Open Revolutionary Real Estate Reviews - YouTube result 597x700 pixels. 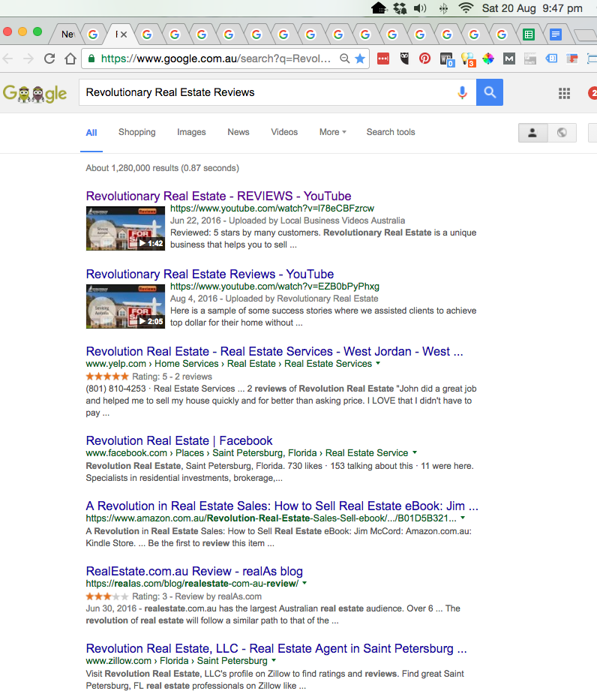[210, 274]
